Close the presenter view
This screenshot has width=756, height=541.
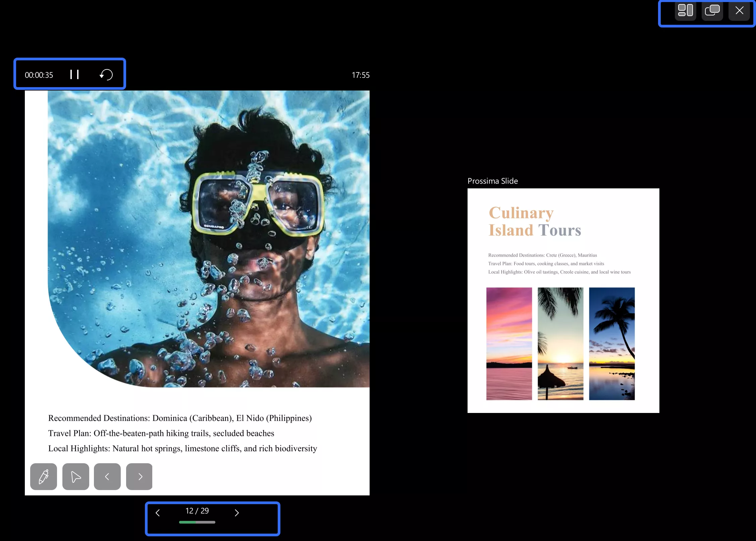(x=739, y=10)
